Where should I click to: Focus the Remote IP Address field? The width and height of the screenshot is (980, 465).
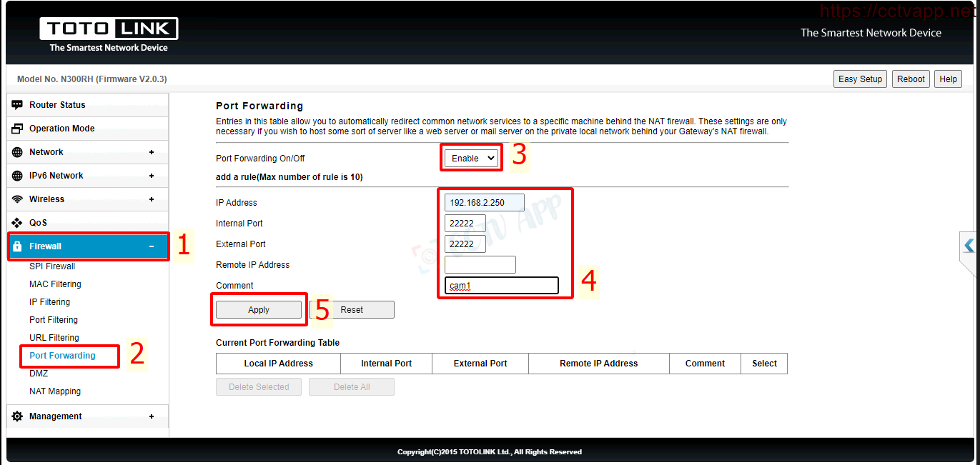pyautogui.click(x=480, y=265)
